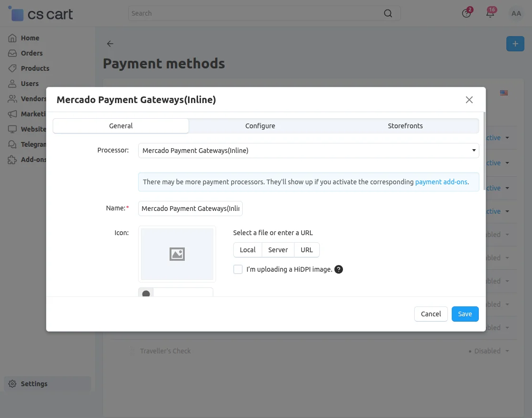Open the Processor dropdown
Viewport: 532px width, 418px height.
308,151
